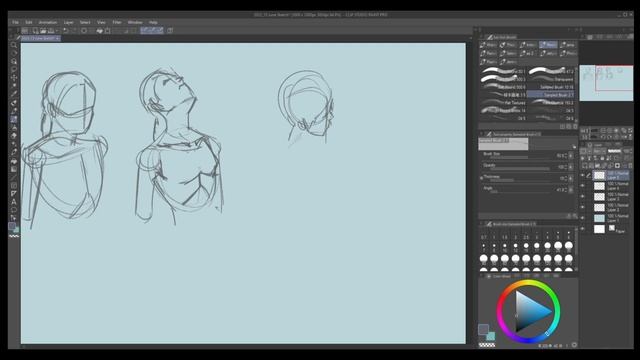Click the Fill command bar icon

99,31
